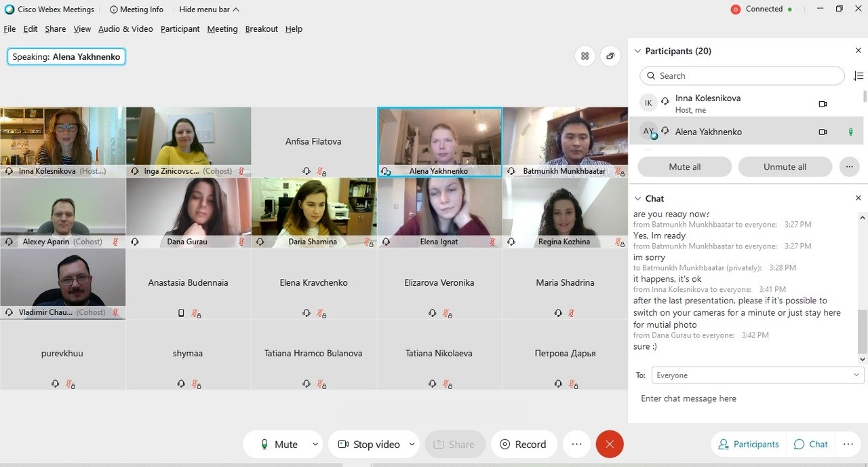This screenshot has width=868, height=467.
Task: Toggle the Chat panel button
Action: tap(811, 444)
